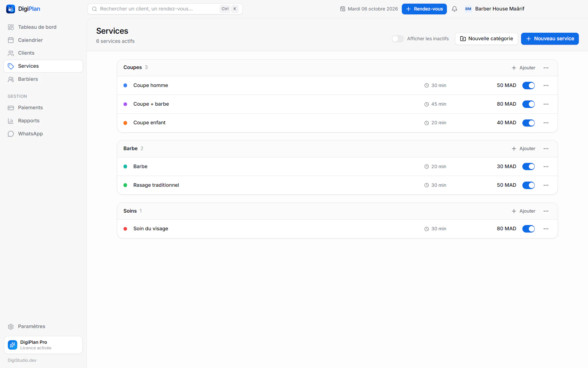The height and width of the screenshot is (368, 588).
Task: Turn off the Barbe service toggle
Action: tap(528, 166)
